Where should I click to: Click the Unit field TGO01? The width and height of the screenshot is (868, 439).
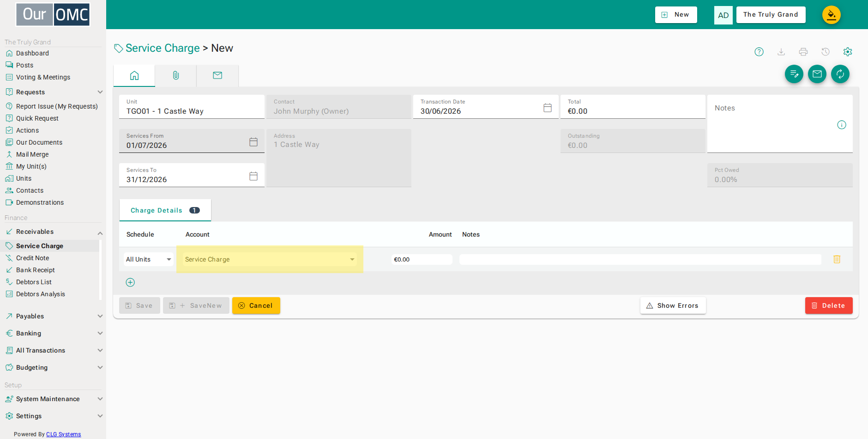pyautogui.click(x=192, y=107)
